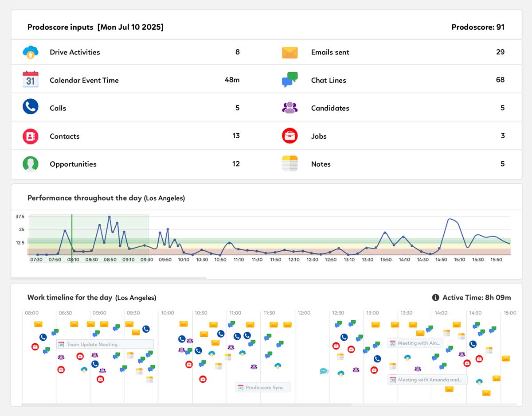Select the Calendar Event Time icon

click(x=30, y=80)
